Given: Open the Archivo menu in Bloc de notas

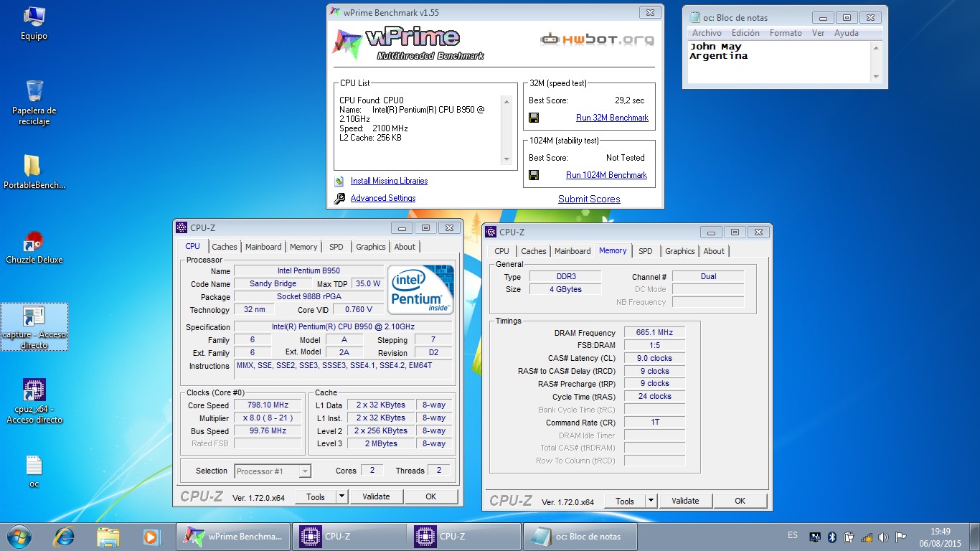Looking at the screenshot, I should pos(707,33).
